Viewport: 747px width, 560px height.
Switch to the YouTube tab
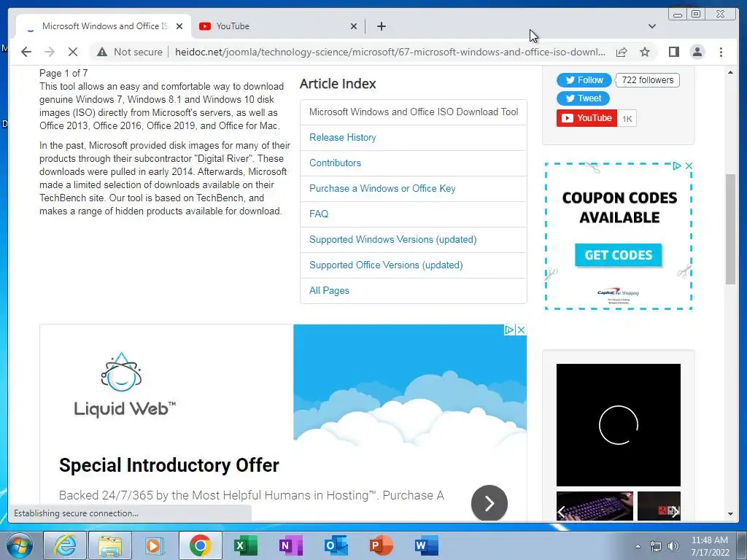(278, 26)
